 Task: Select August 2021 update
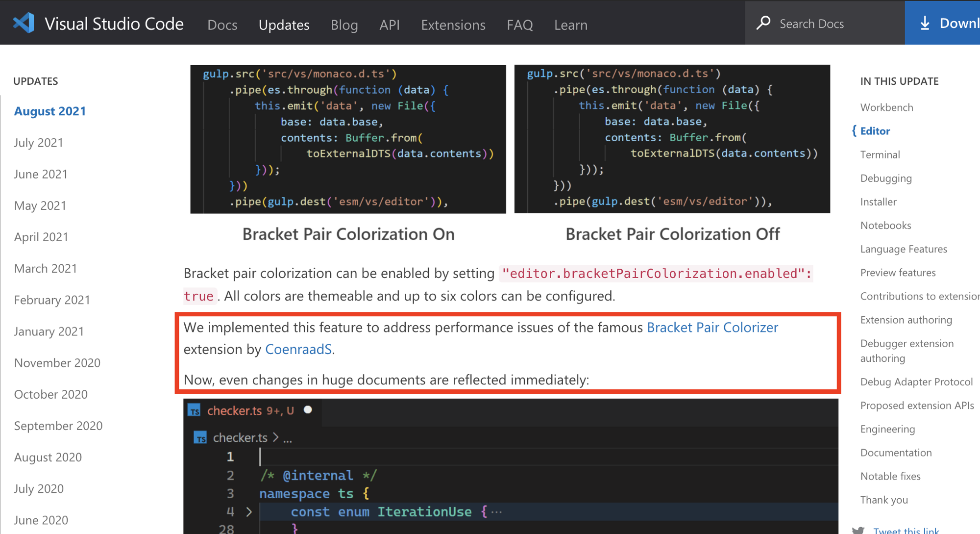tap(49, 111)
